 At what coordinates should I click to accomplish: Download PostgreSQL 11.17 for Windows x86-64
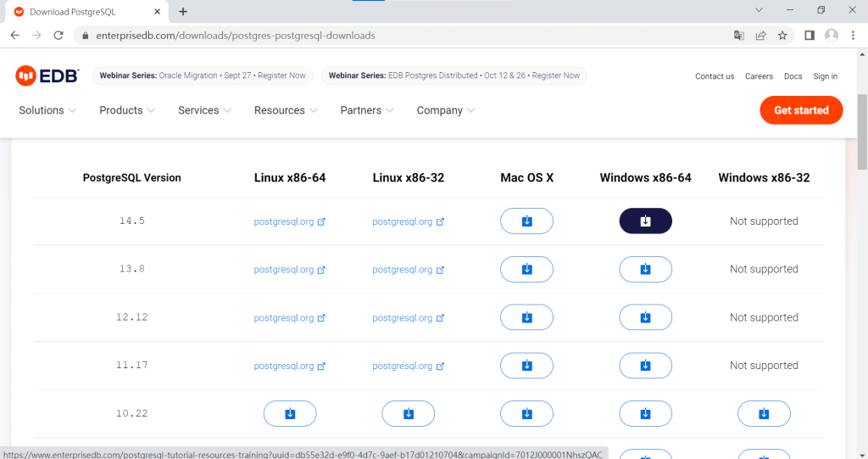645,366
